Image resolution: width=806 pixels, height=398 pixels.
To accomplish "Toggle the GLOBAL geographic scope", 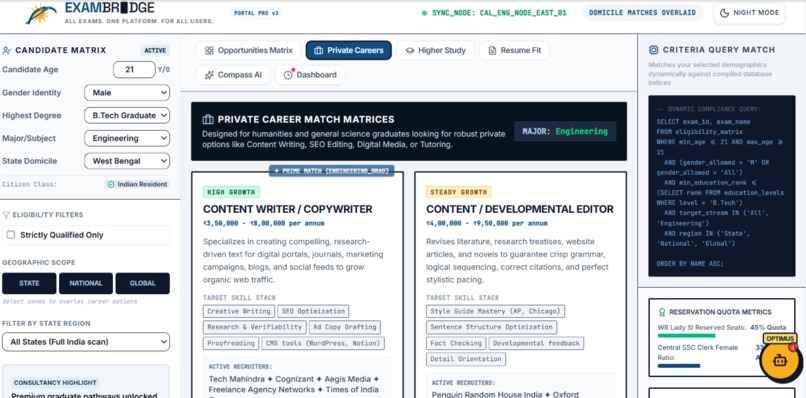I will (x=142, y=283).
